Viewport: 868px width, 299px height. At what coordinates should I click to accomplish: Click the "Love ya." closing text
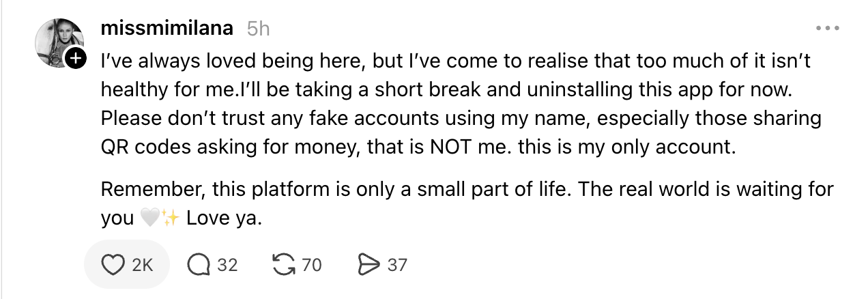[x=224, y=218]
